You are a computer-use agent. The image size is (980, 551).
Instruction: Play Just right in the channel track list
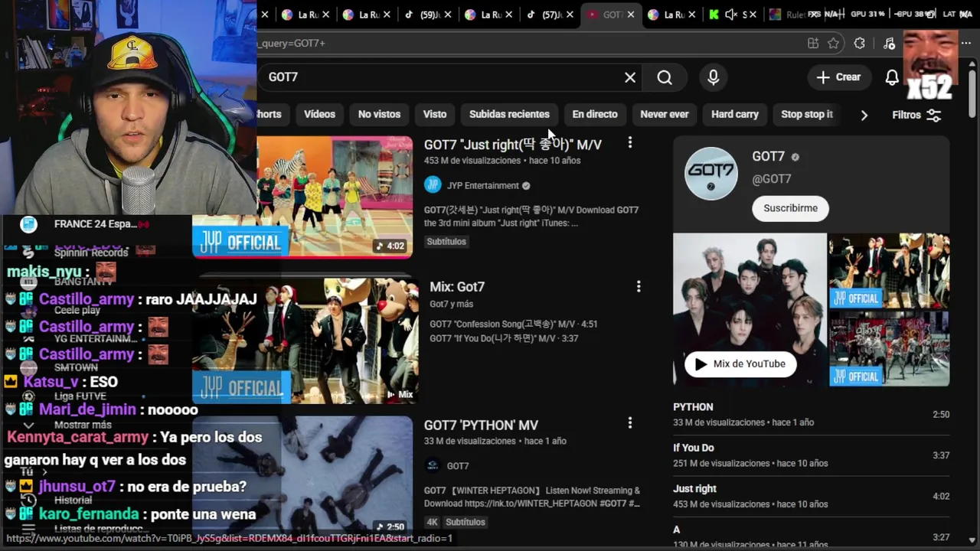coord(811,496)
